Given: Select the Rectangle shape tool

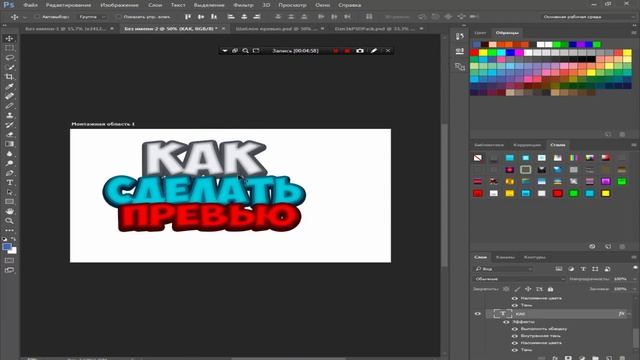Looking at the screenshot, I should pos(9,202).
